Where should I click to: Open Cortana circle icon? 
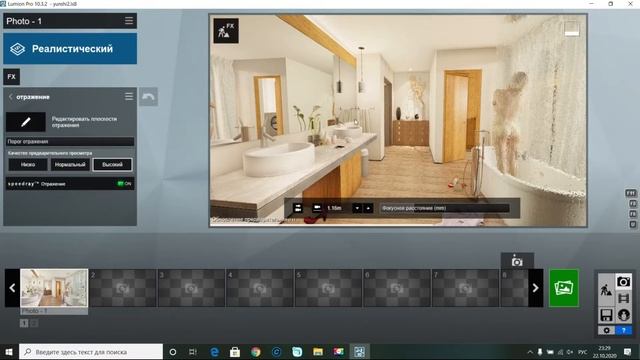point(173,352)
